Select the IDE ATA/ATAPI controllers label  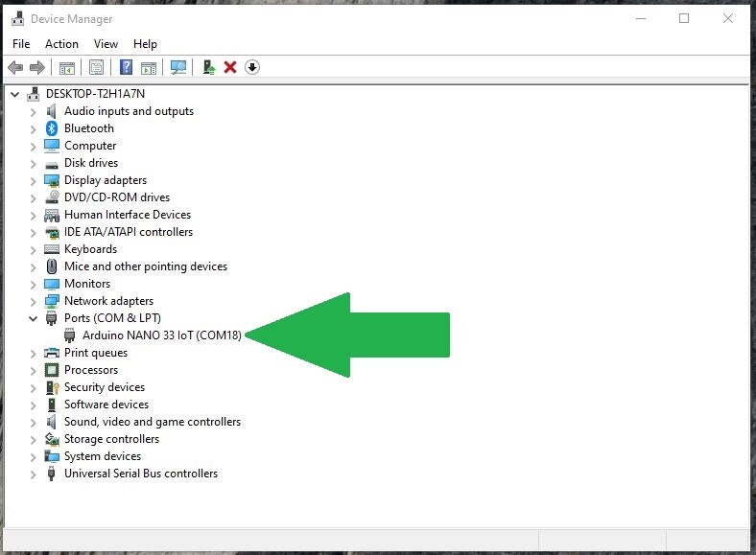click(x=129, y=232)
